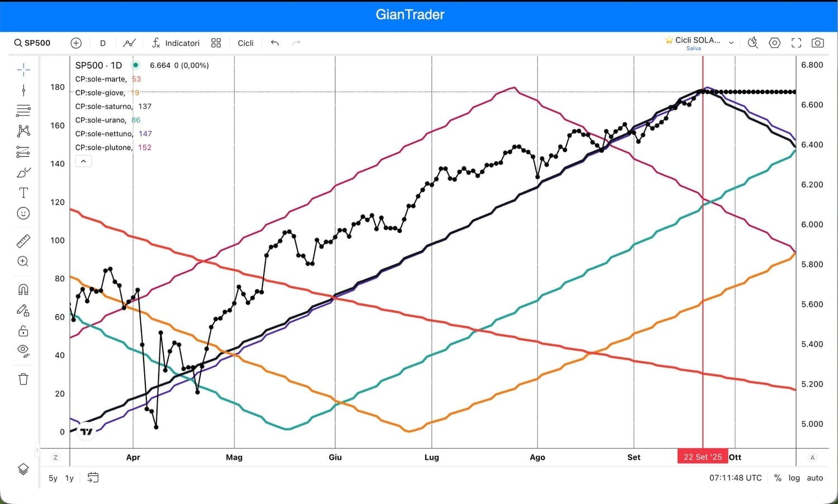This screenshot has width=838, height=504.
Task: Toggle auto price scale
Action: [815, 478]
